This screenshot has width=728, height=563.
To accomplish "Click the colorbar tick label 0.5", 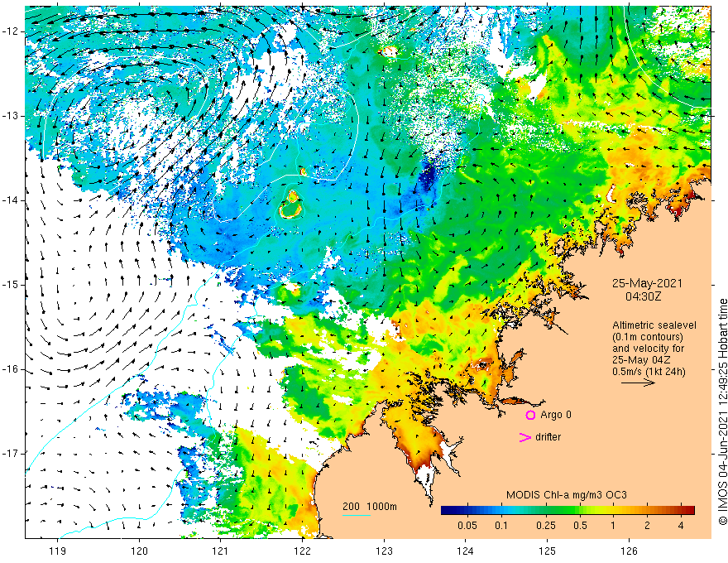I will [581, 526].
